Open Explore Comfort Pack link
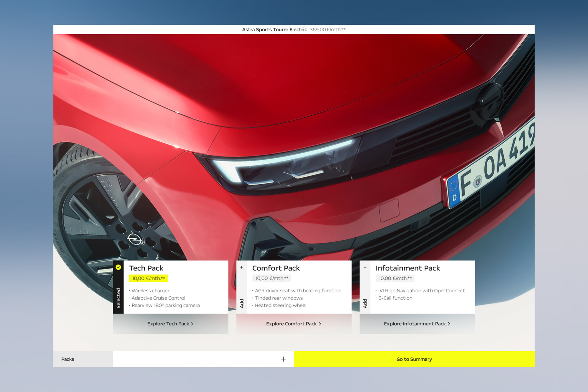Screen dimensions: 588x392 [x=294, y=324]
